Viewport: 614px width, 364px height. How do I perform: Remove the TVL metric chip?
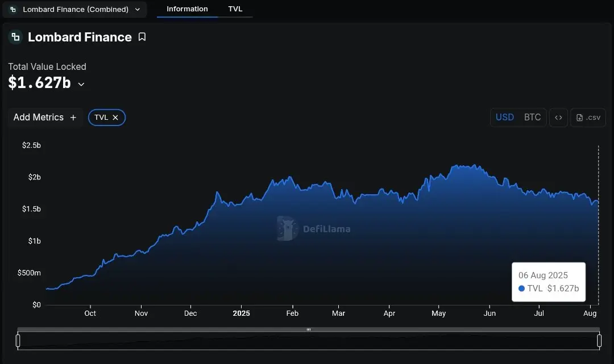point(115,118)
